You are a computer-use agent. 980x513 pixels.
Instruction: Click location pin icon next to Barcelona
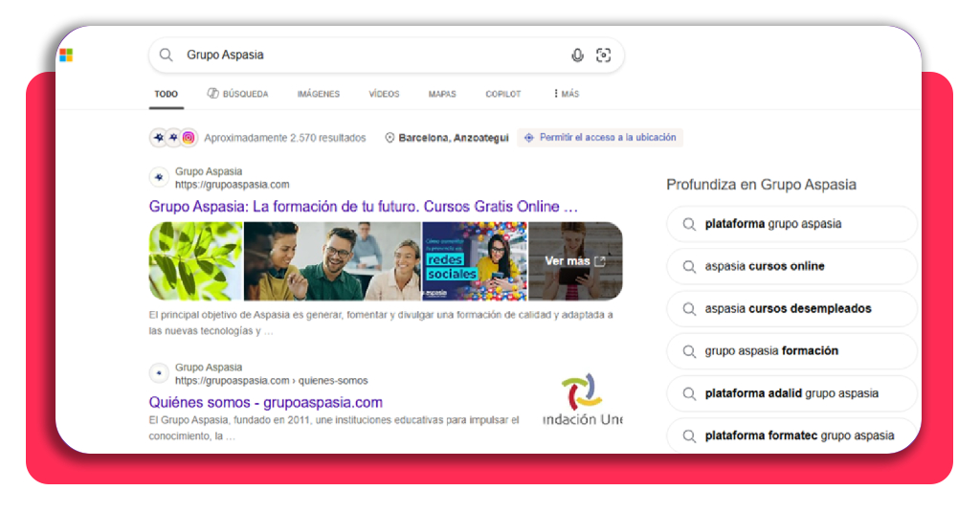pyautogui.click(x=390, y=138)
